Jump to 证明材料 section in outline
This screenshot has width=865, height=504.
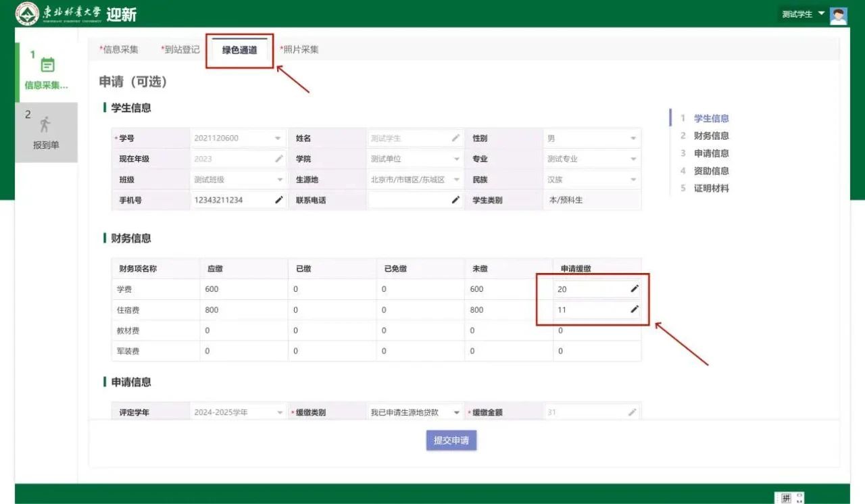click(711, 188)
